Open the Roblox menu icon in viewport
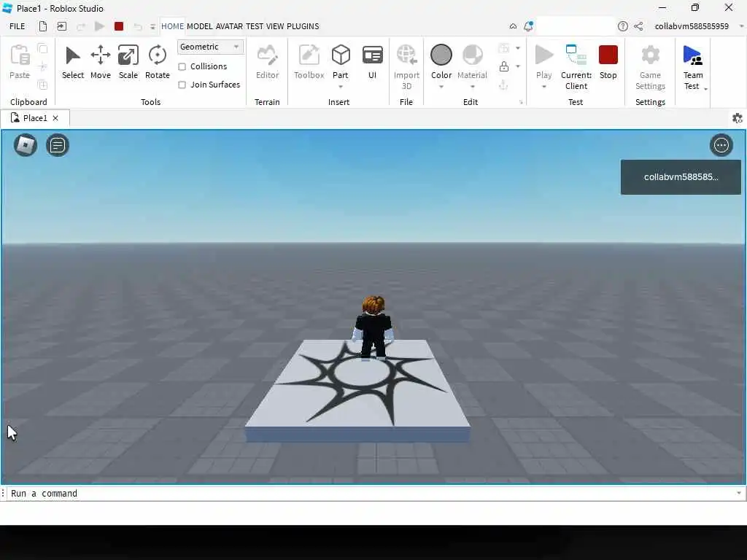This screenshot has height=560, width=747. click(26, 145)
